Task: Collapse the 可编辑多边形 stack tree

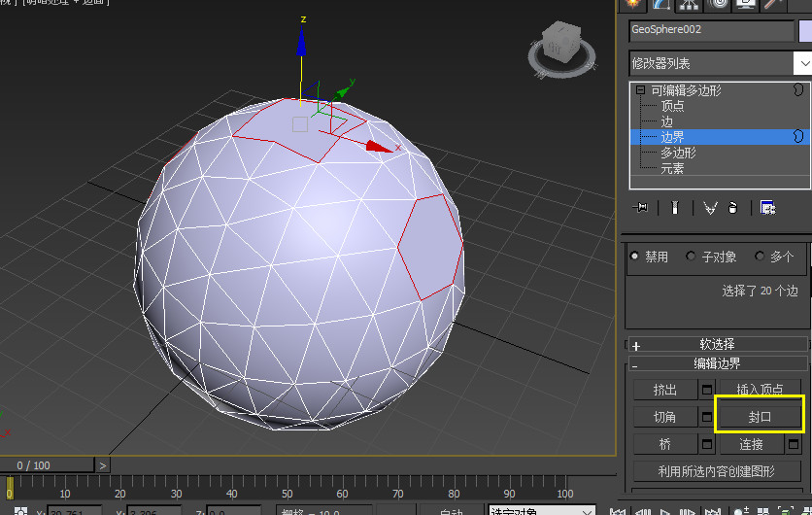Action: tap(640, 90)
